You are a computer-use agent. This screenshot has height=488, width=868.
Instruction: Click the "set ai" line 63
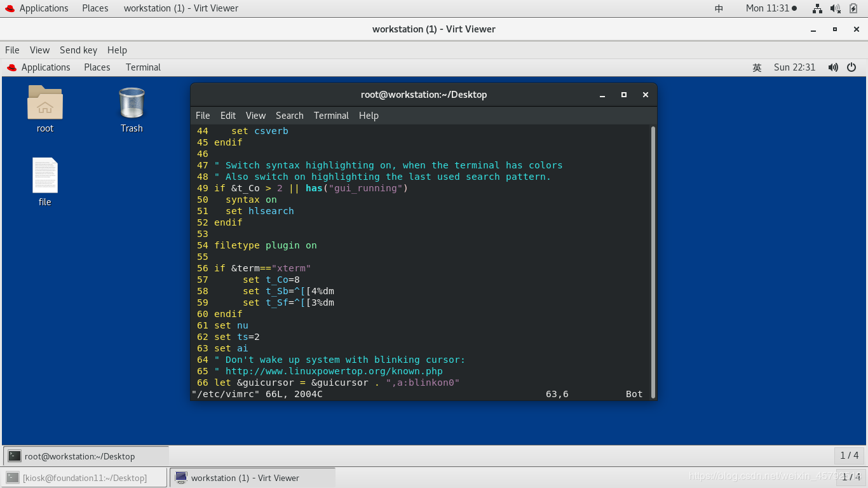[x=231, y=348]
